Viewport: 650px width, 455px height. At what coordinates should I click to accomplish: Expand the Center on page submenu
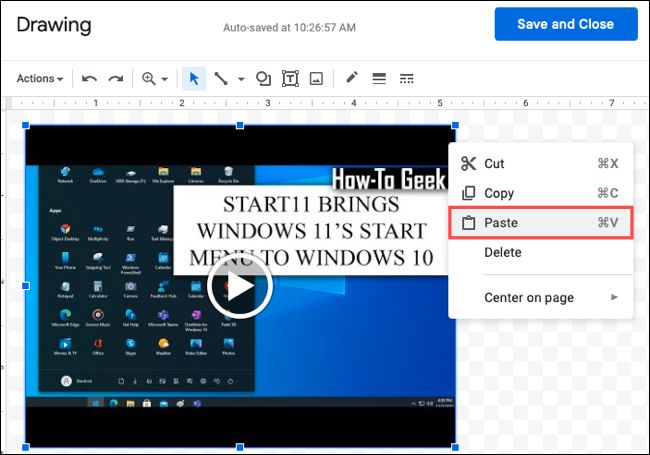[541, 298]
